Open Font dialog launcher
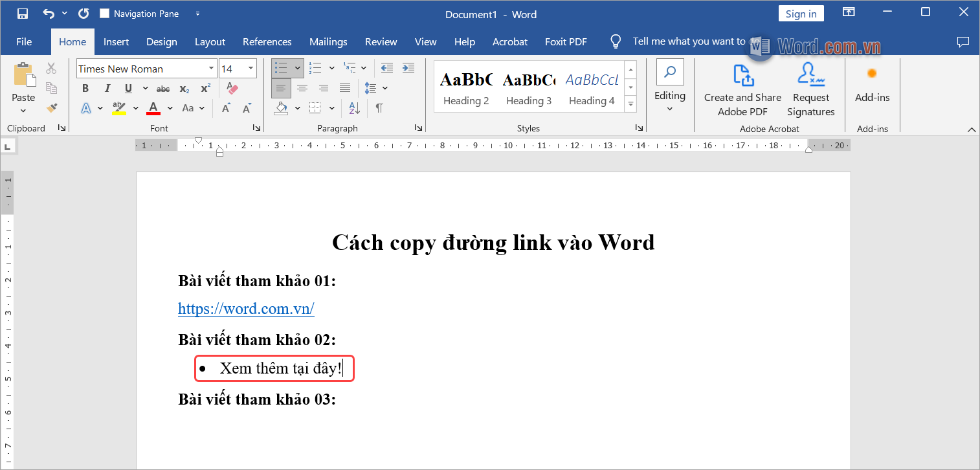 pos(256,128)
